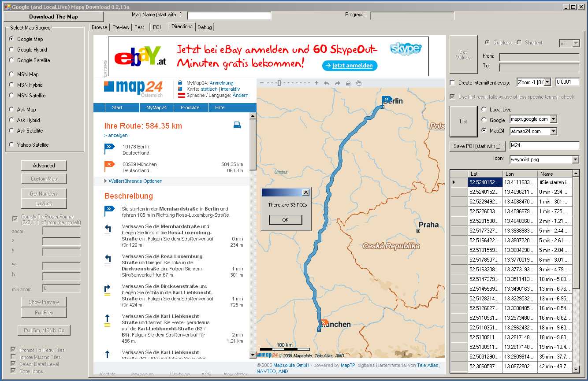This screenshot has width=588, height=381.
Task: Click the Name column header
Action: coord(555,174)
